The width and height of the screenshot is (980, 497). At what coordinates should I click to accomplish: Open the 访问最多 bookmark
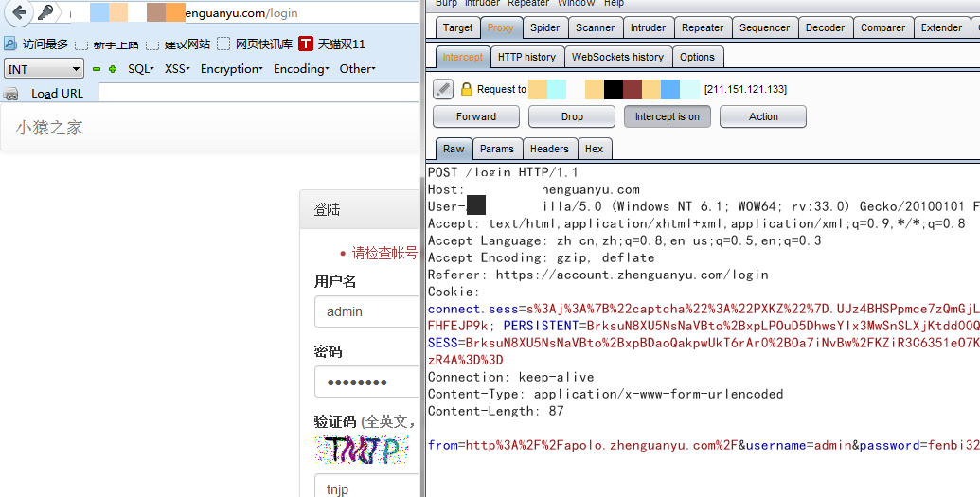(x=45, y=44)
